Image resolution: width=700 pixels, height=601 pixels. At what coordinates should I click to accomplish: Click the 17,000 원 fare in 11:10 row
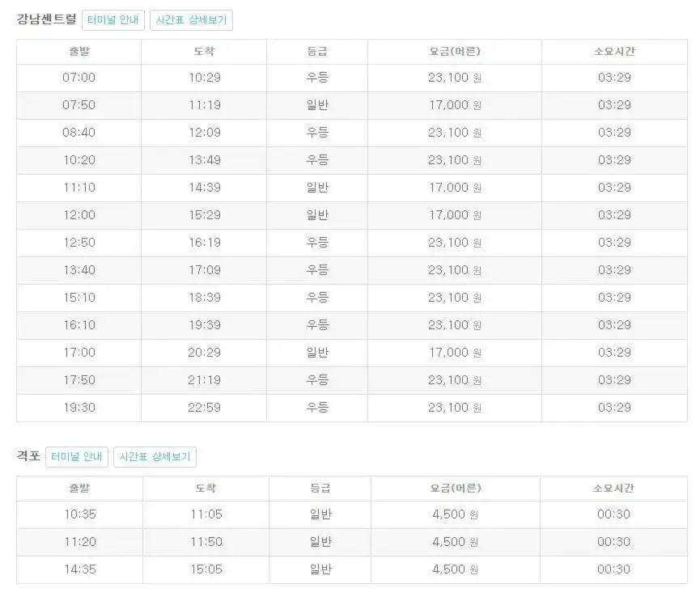tap(455, 188)
